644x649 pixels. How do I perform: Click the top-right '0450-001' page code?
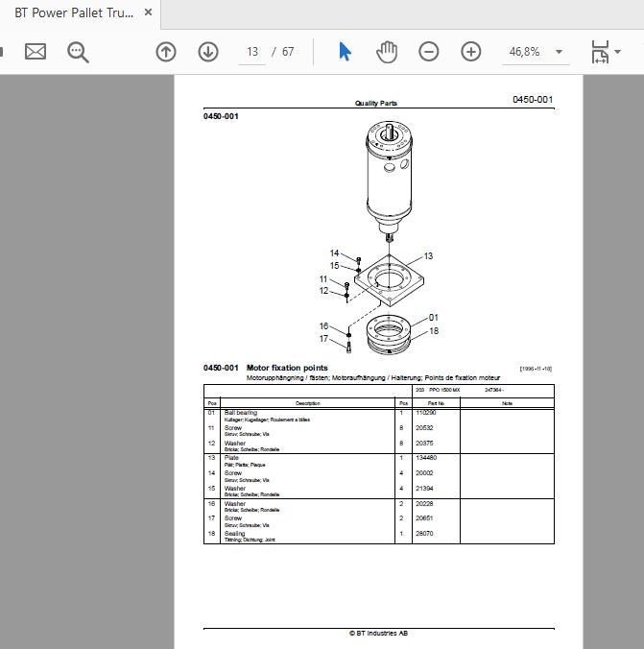tap(533, 99)
